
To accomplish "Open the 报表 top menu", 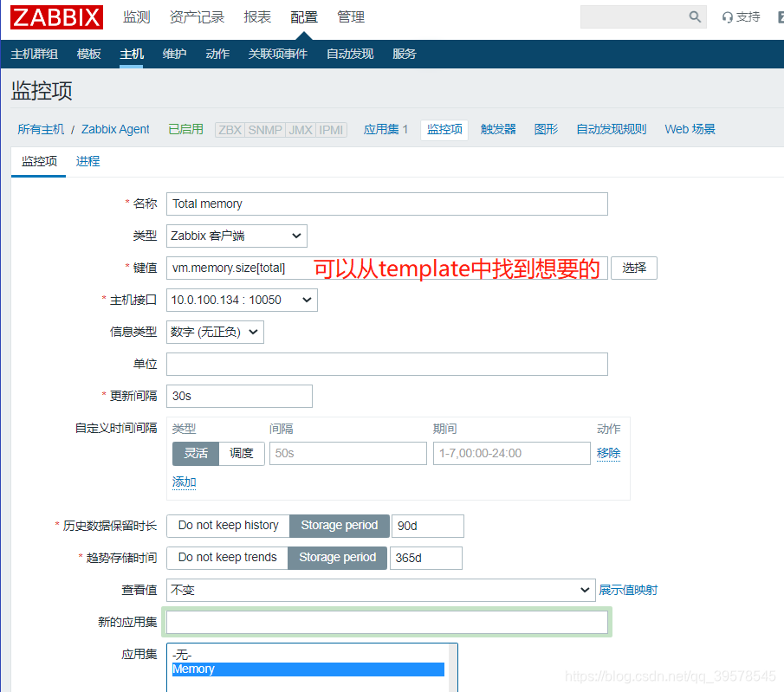I will 257,17.
